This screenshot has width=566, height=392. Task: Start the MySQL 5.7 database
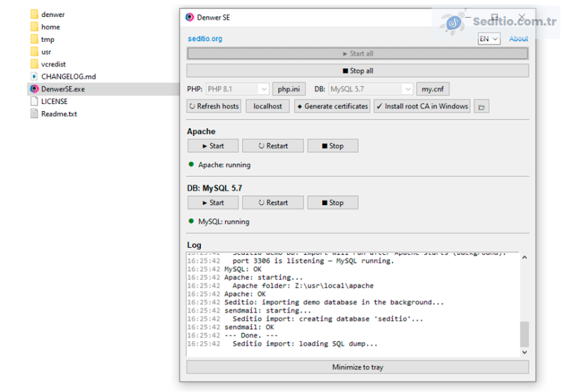tap(213, 202)
